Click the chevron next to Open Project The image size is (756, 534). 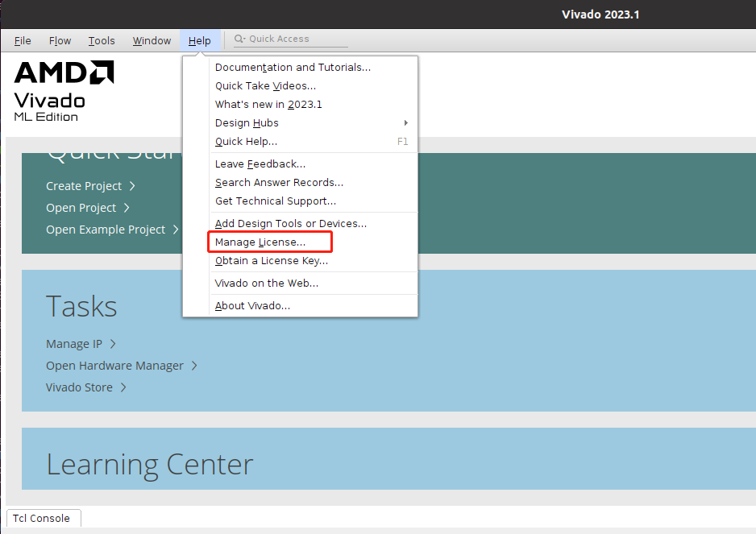[127, 208]
